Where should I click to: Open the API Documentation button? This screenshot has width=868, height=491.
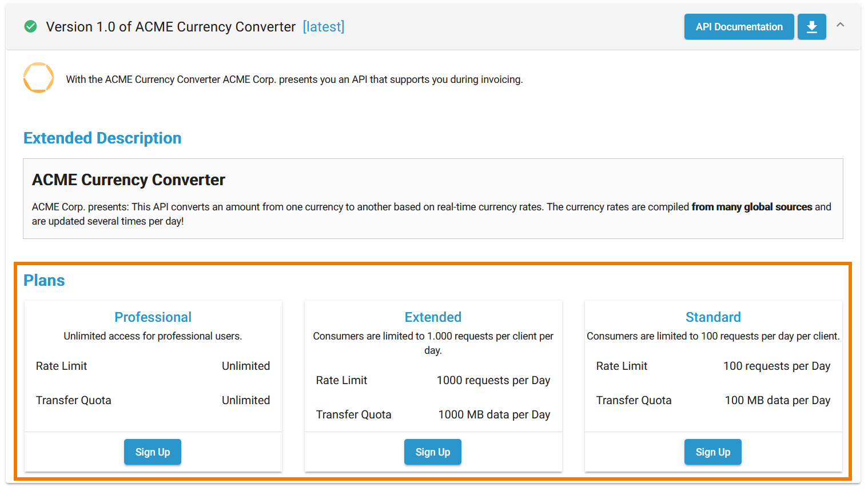click(739, 27)
